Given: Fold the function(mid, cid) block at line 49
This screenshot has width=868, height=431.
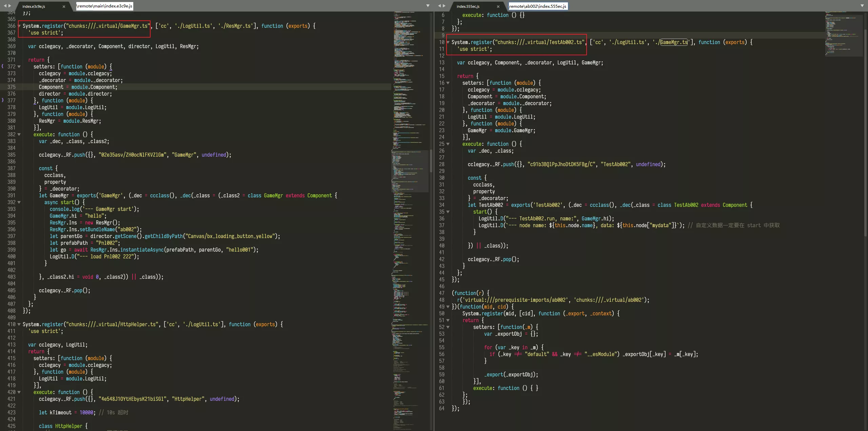Looking at the screenshot, I should click(x=448, y=307).
